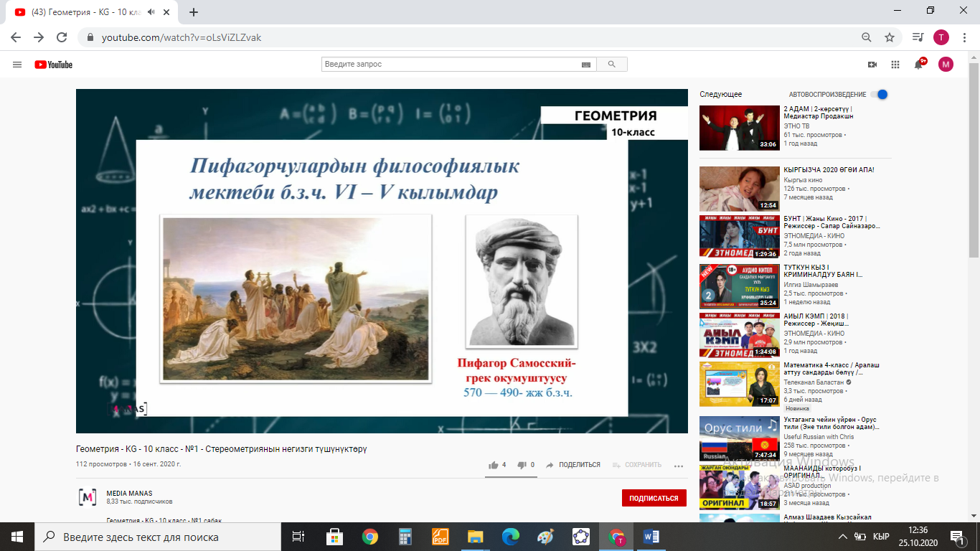Open Chrome profile avatar T
Screen dimensions: 980x551
[941, 37]
